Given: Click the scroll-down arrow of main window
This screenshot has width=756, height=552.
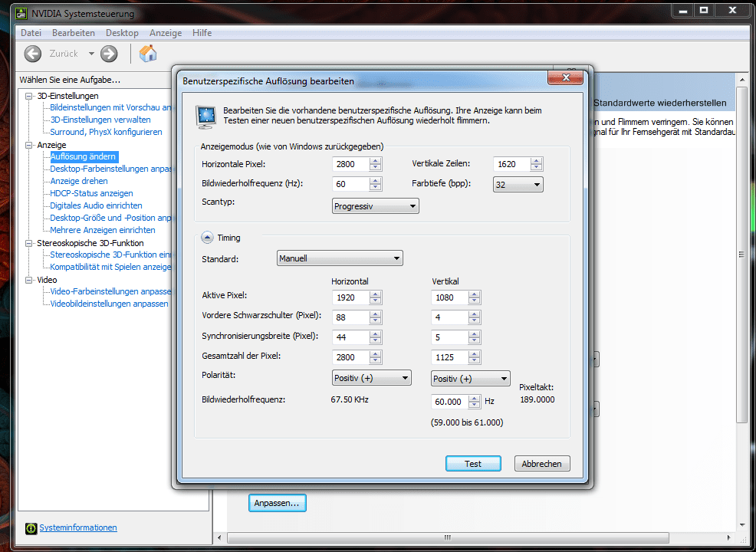Looking at the screenshot, I should point(741,525).
